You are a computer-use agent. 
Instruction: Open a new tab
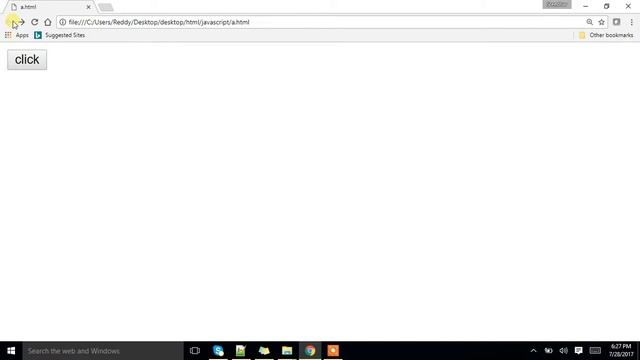[x=106, y=7]
